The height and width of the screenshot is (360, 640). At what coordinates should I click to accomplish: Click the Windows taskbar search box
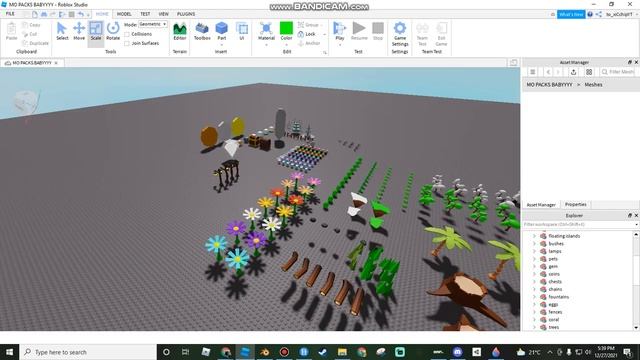[88, 352]
